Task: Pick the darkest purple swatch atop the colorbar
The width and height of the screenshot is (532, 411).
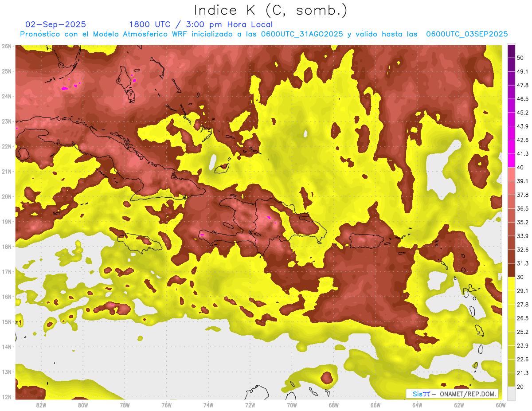Action: [511, 51]
